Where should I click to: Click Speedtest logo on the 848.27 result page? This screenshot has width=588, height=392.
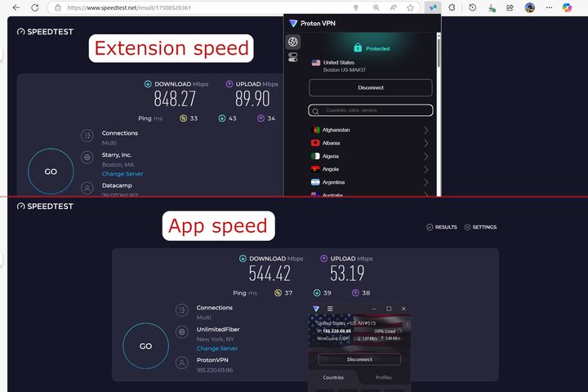tap(45, 32)
